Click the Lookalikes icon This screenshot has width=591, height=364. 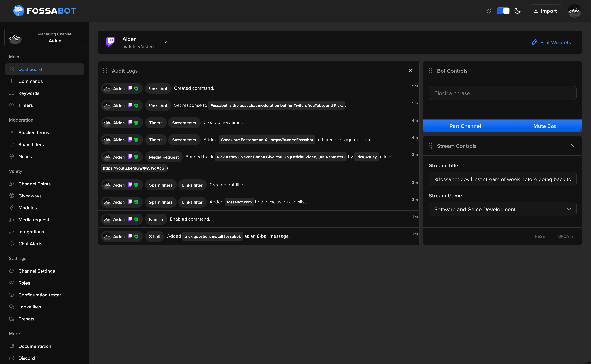coord(12,307)
